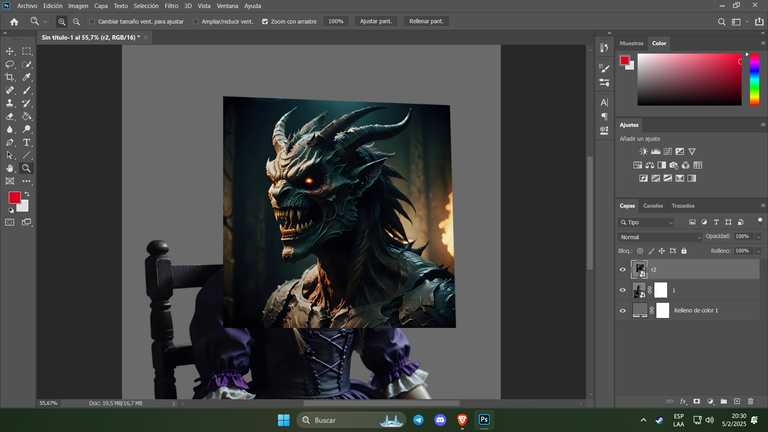Screen dimensions: 768x432
Task: Hide Relleno de color 1 layer
Action: click(x=623, y=311)
